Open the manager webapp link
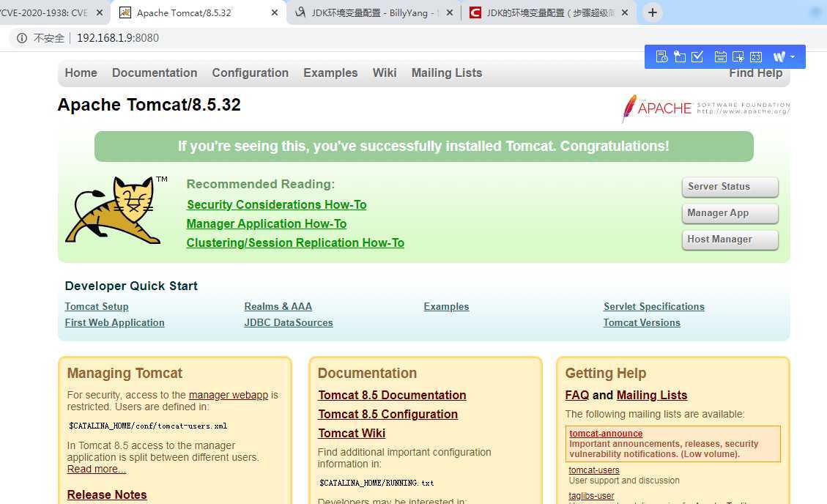The width and height of the screenshot is (827, 504). pos(229,395)
